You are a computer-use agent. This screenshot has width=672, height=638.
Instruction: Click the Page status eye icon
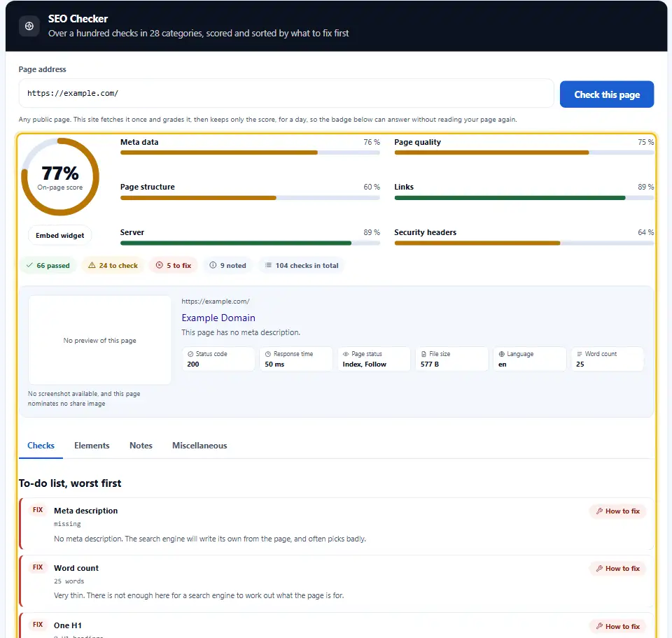[346, 354]
